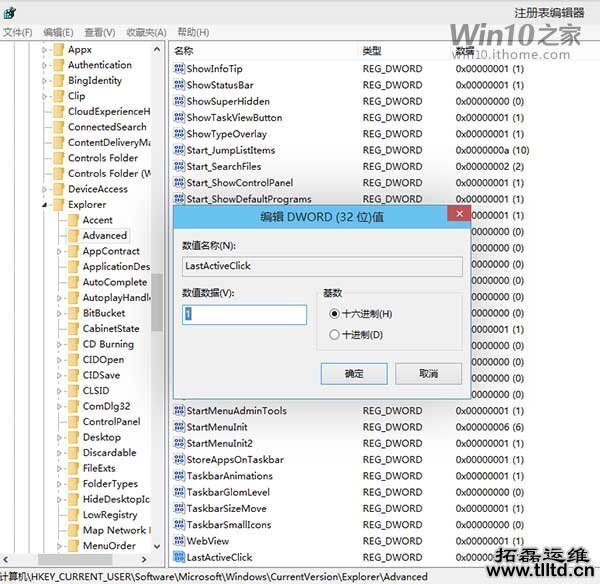Open the 收藏夹(A) menu
The width and height of the screenshot is (600, 584).
[x=147, y=33]
